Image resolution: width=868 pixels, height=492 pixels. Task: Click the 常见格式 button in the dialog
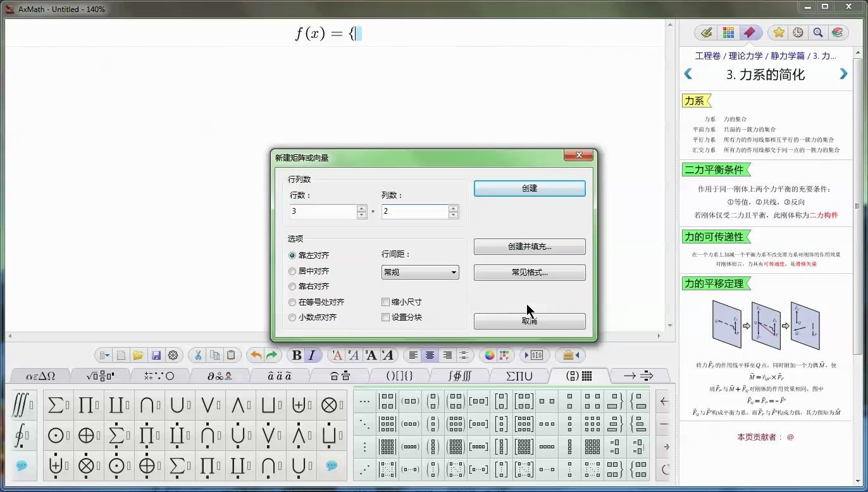529,272
